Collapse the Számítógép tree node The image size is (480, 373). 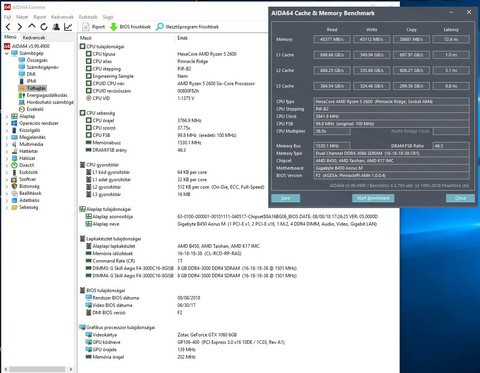click(7, 53)
